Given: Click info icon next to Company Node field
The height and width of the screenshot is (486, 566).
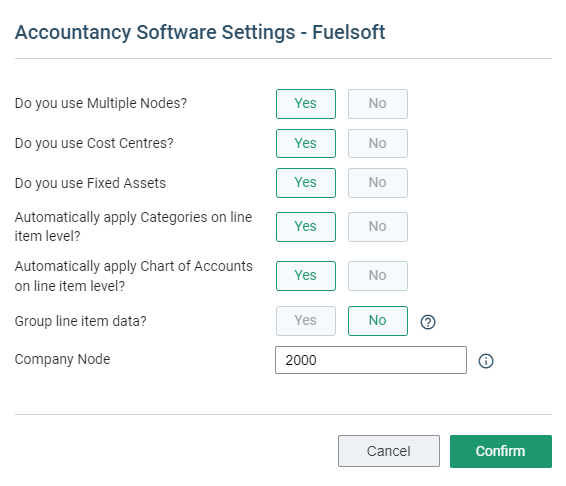Looking at the screenshot, I should coord(486,361).
